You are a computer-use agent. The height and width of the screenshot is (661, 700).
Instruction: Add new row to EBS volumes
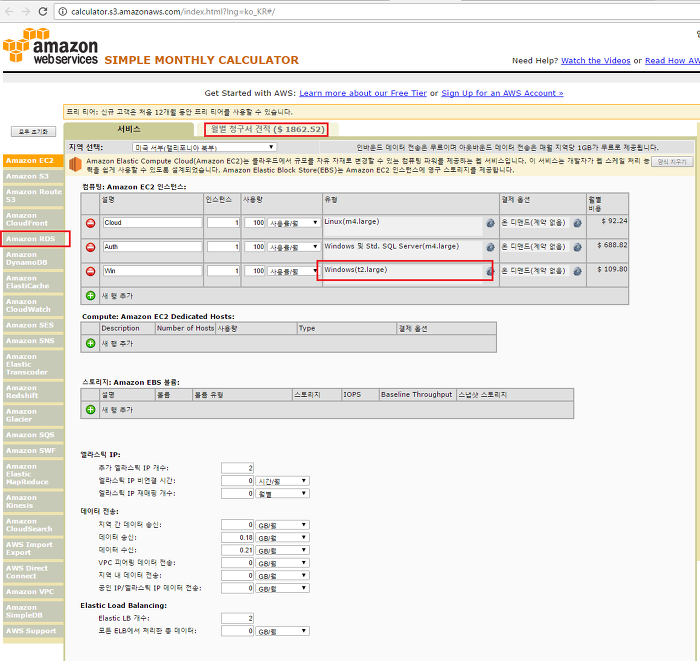[91, 409]
